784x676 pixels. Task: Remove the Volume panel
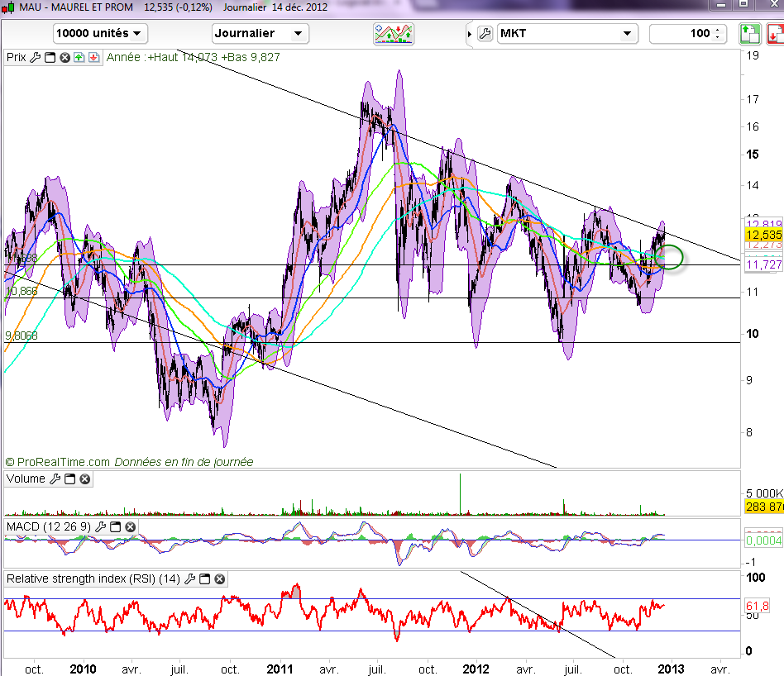pyautogui.click(x=84, y=478)
